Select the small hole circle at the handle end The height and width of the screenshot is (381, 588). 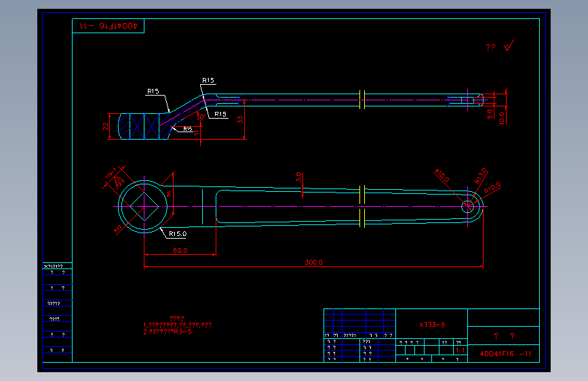tap(468, 206)
